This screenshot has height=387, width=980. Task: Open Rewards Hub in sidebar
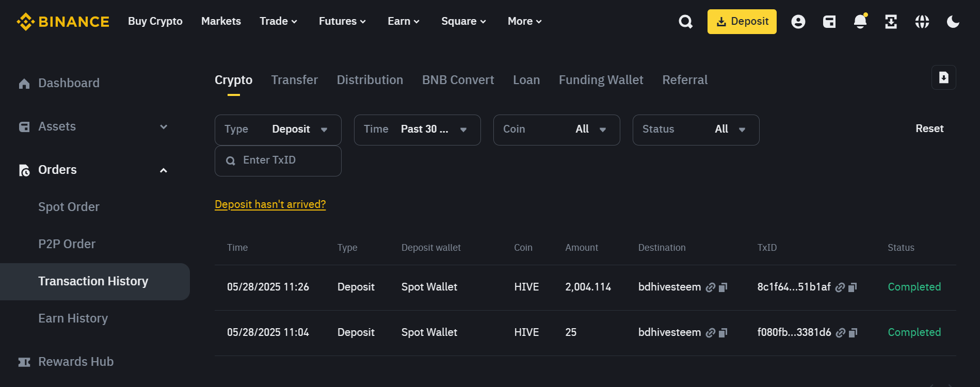(76, 362)
